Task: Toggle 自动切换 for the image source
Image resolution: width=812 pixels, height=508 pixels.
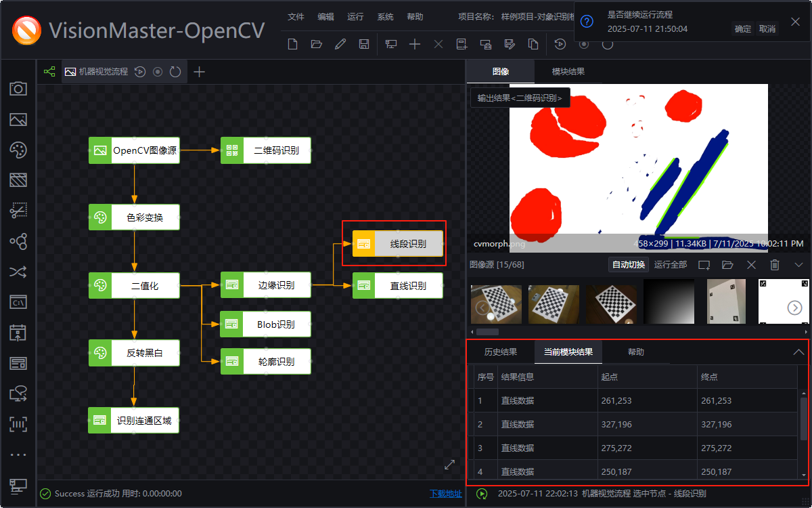Action: click(628, 265)
